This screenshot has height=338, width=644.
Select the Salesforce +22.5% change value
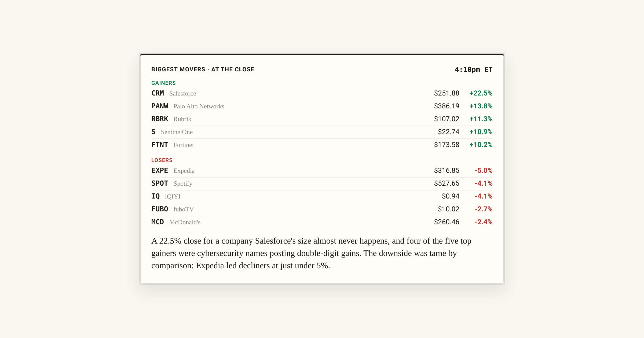click(x=481, y=93)
